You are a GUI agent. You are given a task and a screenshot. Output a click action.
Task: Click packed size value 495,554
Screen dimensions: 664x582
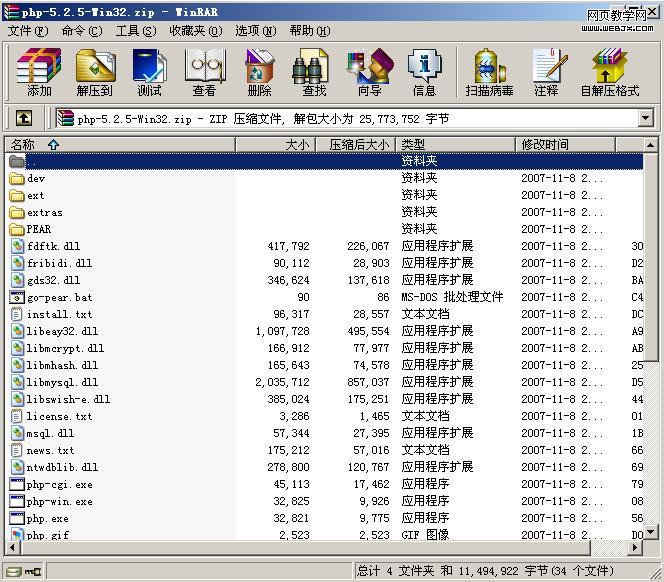pyautogui.click(x=368, y=331)
